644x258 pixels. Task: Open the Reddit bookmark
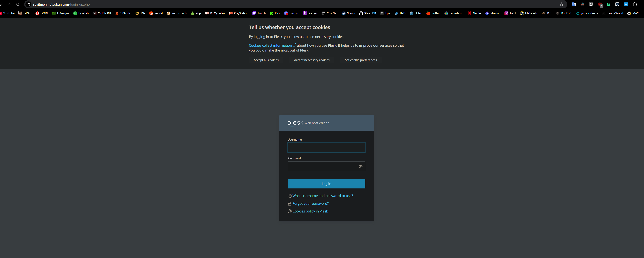tap(156, 13)
